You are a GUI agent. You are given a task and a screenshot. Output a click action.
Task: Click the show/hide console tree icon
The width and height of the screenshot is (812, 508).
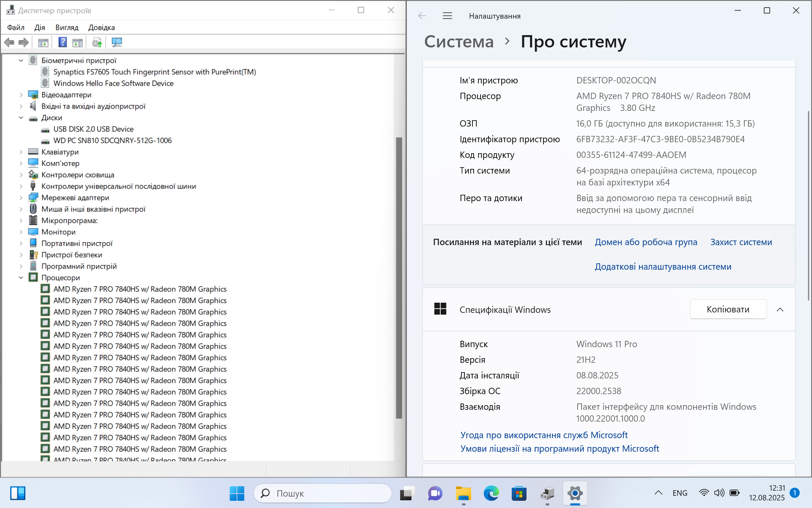click(x=43, y=42)
